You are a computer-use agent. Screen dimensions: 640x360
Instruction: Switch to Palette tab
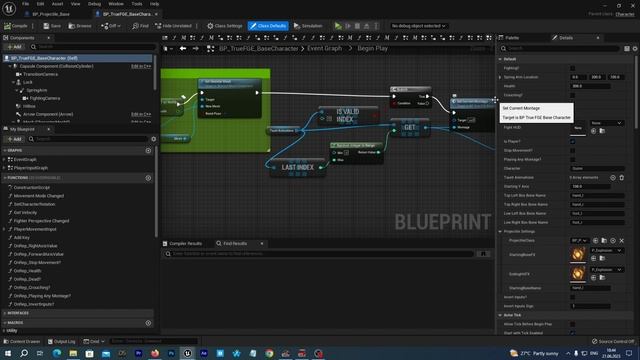click(512, 38)
